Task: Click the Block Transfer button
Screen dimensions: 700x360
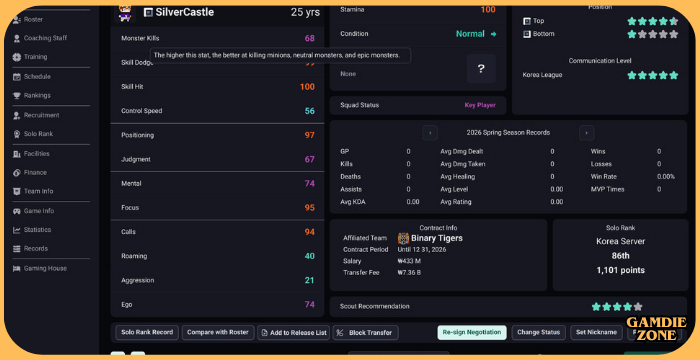Action: point(366,333)
